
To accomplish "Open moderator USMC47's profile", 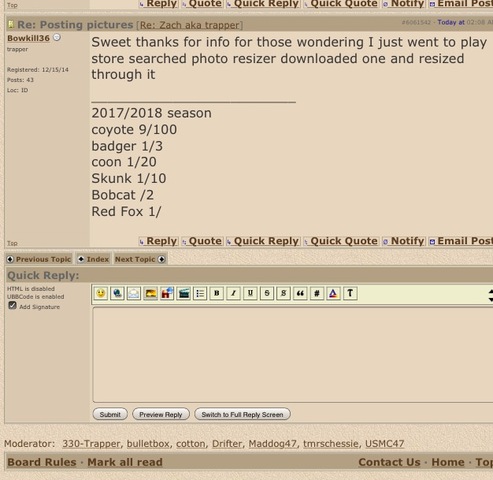I will [x=384, y=444].
